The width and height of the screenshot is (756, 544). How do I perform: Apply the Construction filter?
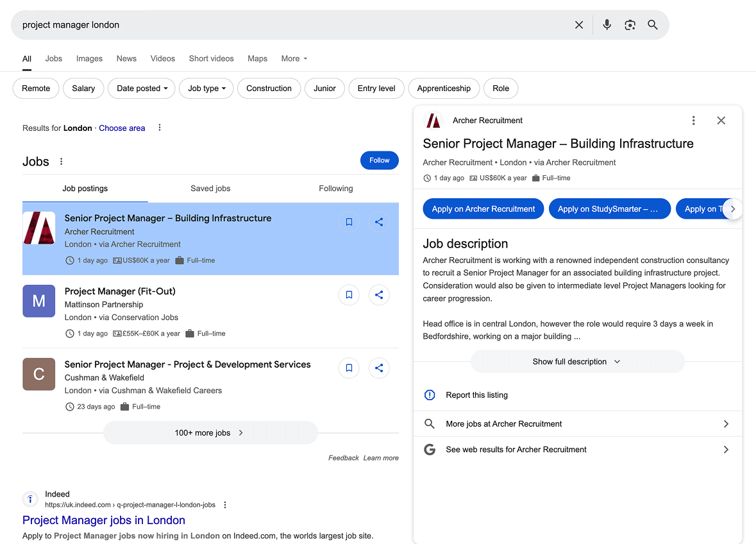coord(269,89)
